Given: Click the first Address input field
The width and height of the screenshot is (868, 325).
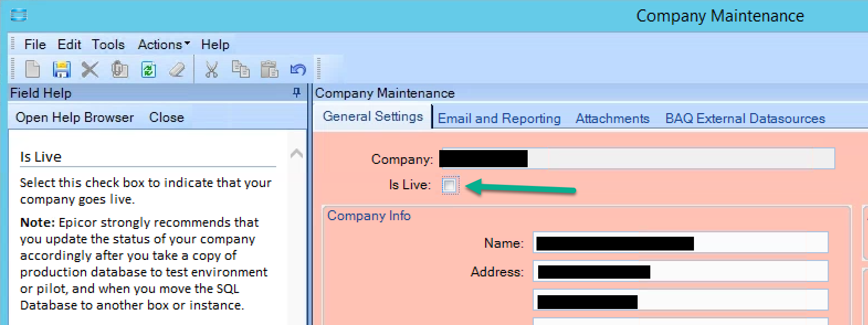Looking at the screenshot, I should click(x=681, y=271).
